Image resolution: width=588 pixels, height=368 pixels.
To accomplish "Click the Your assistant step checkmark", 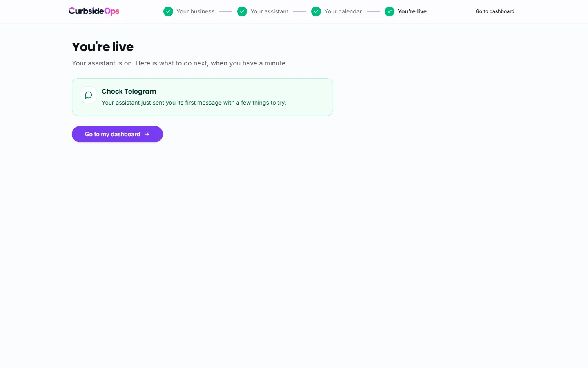I will (242, 11).
